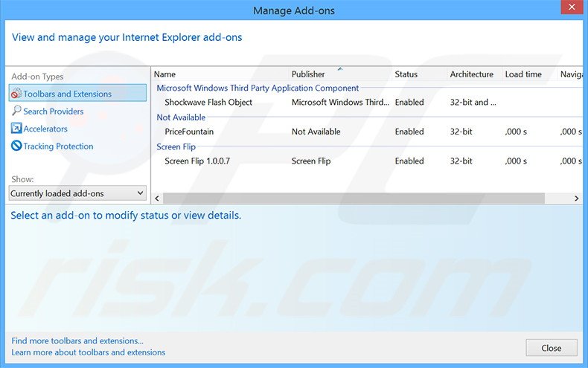Screen dimensions: 588x368
Task: Click Enabled status of Shockwave Flash Object
Action: coord(409,103)
